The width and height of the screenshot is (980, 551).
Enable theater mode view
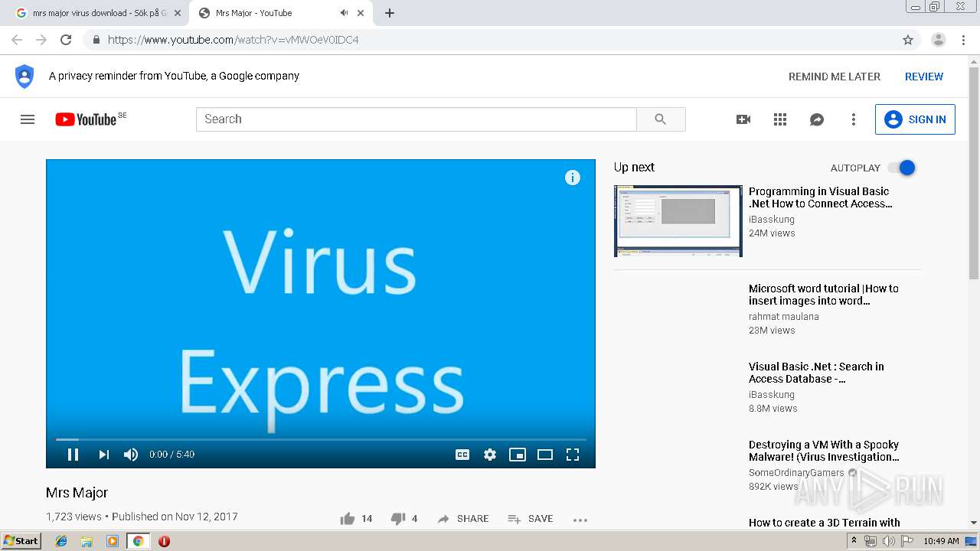(x=545, y=455)
